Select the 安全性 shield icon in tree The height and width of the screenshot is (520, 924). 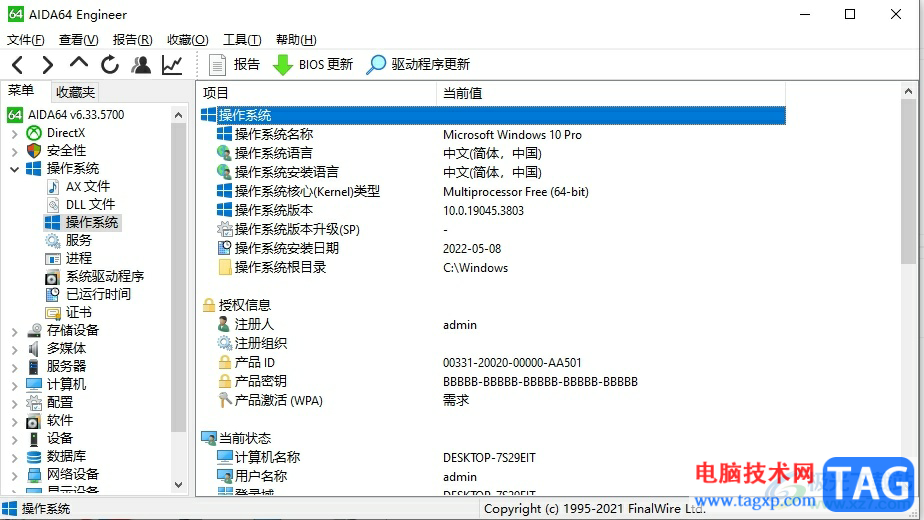point(34,151)
